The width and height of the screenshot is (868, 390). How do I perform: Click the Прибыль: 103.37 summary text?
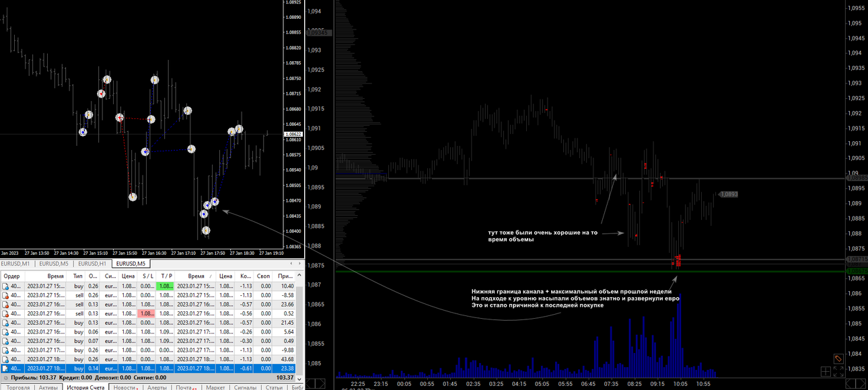[x=34, y=378]
